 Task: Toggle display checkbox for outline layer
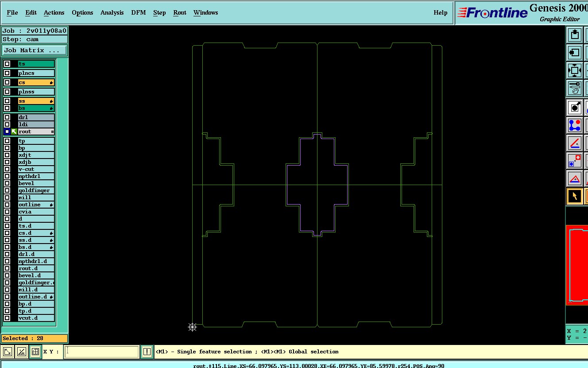click(7, 205)
